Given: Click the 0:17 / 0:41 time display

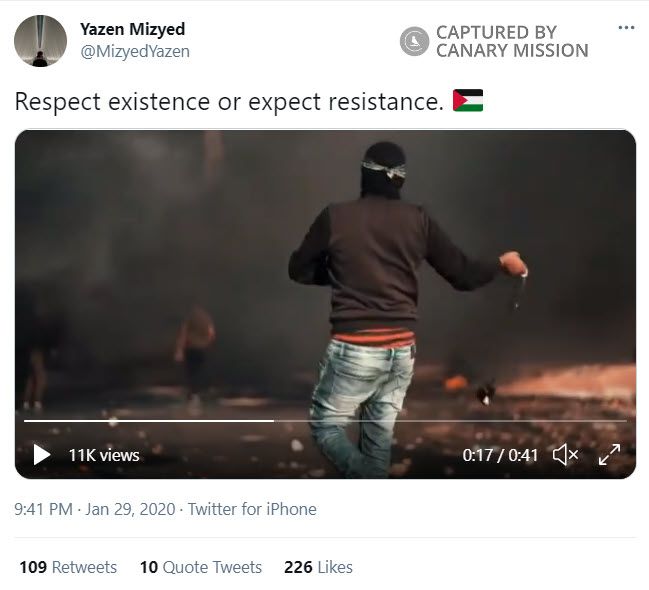Looking at the screenshot, I should (x=500, y=455).
